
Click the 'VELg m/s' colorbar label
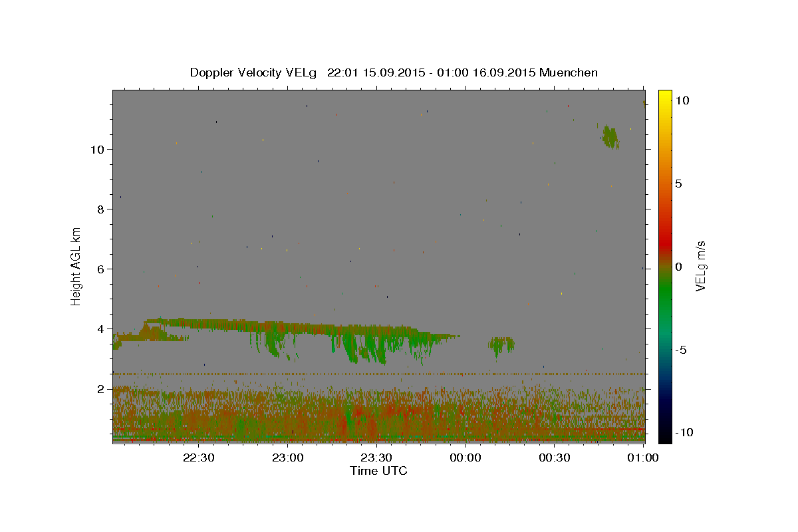[x=700, y=266]
